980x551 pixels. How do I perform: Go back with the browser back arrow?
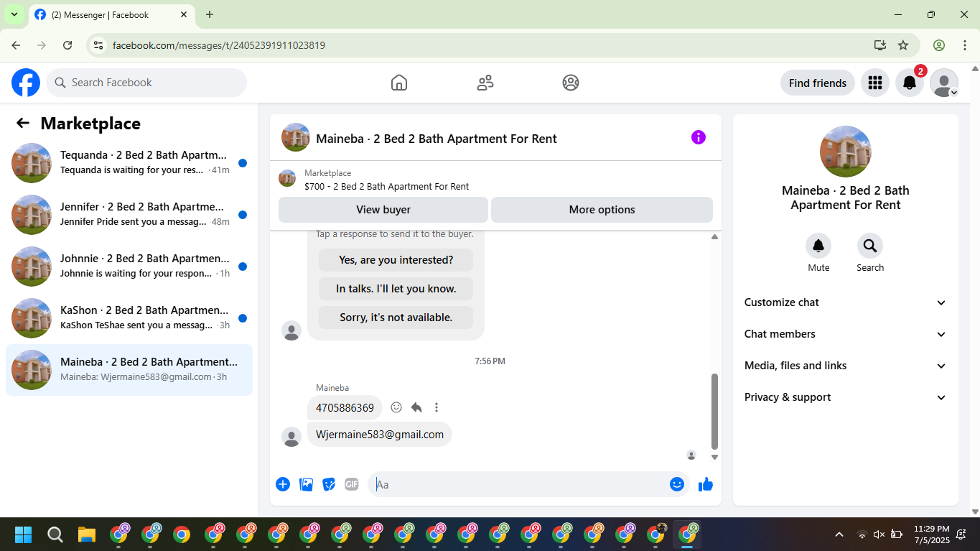(x=16, y=45)
